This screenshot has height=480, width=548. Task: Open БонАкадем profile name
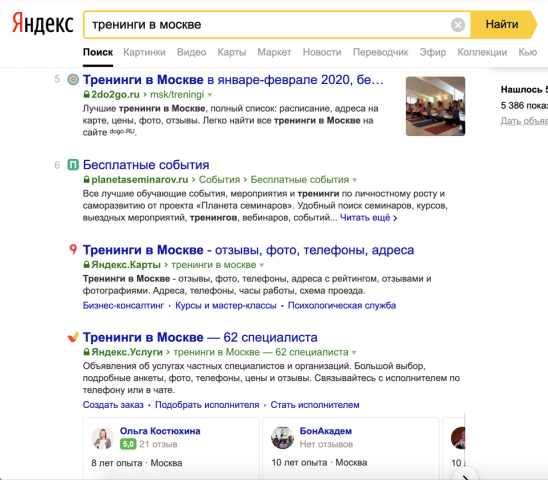coord(326,431)
